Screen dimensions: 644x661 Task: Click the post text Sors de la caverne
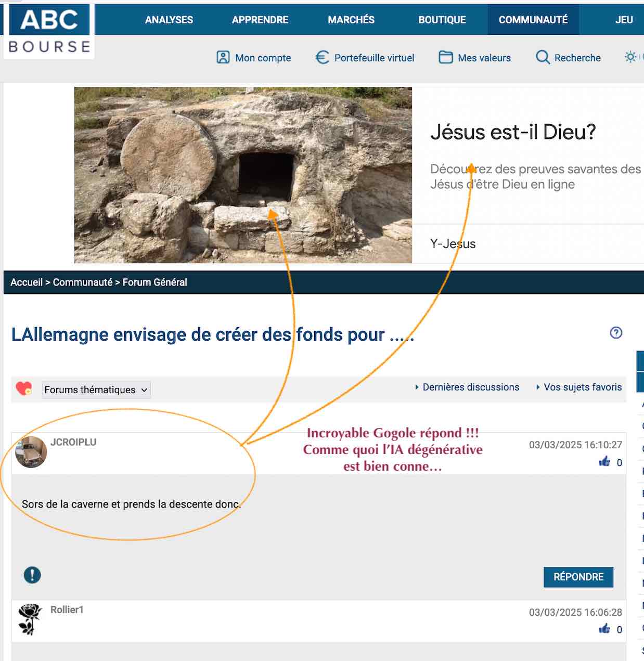[x=132, y=504]
